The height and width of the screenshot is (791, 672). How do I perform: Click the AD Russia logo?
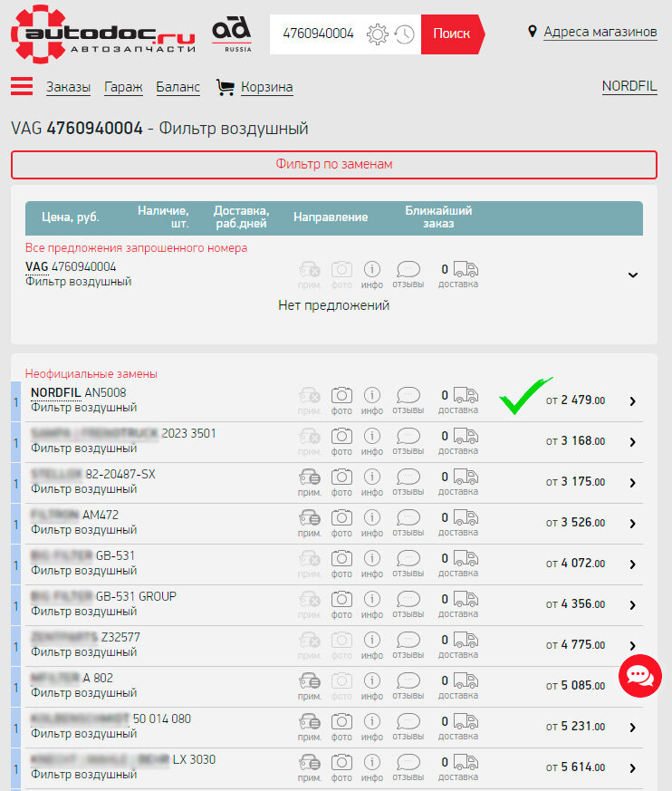pos(232,34)
